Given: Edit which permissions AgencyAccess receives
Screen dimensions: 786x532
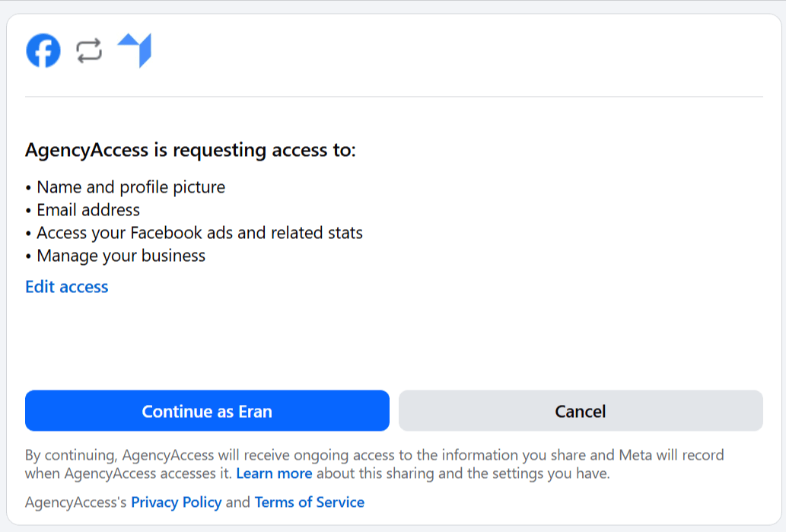Looking at the screenshot, I should tap(66, 287).
